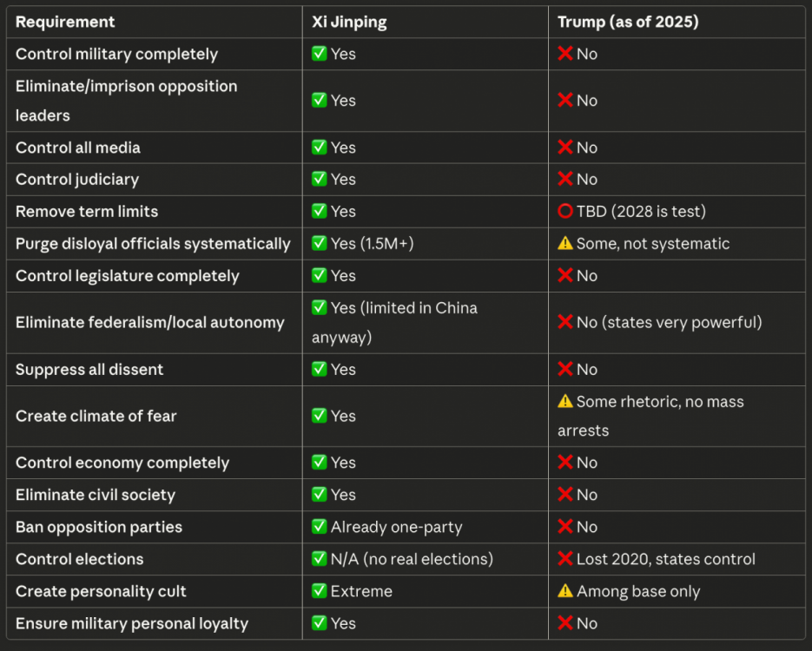Screen dimensions: 812x651
Task: Select the Remove term limits cell
Action: (x=87, y=211)
